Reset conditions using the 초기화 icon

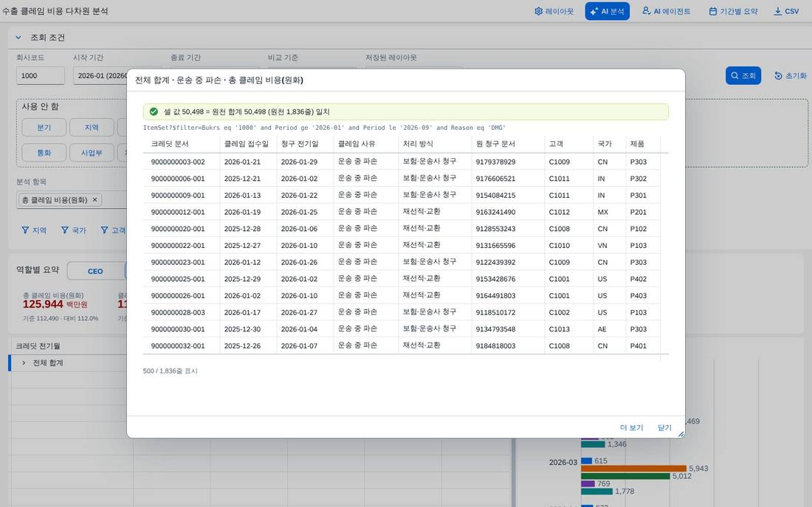[x=791, y=75]
